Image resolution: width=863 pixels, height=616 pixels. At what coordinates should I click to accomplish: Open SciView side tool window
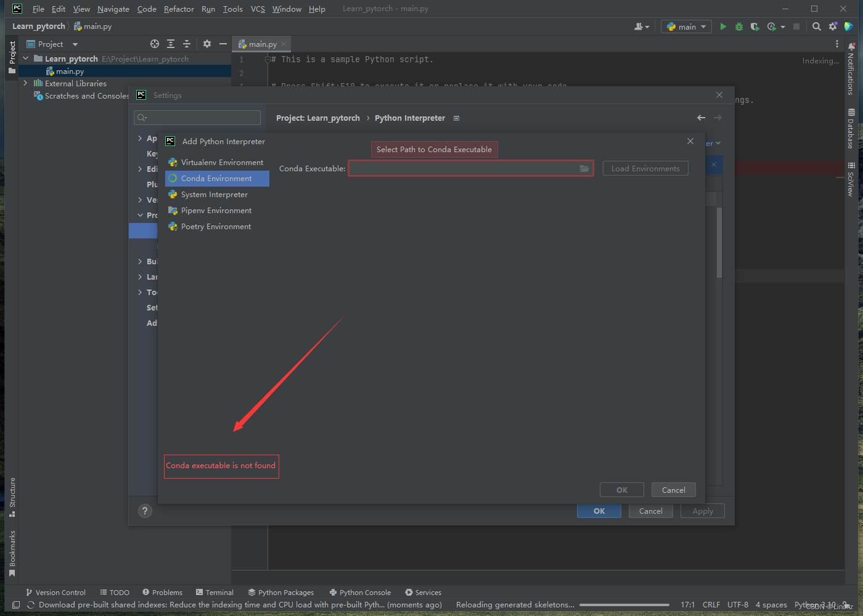851,179
